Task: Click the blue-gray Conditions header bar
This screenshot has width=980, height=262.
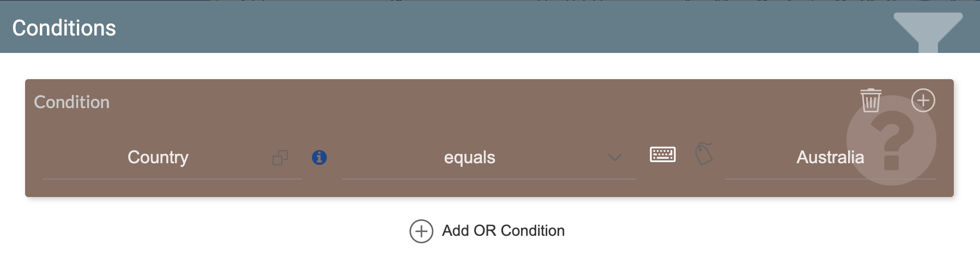Action: coord(491,27)
